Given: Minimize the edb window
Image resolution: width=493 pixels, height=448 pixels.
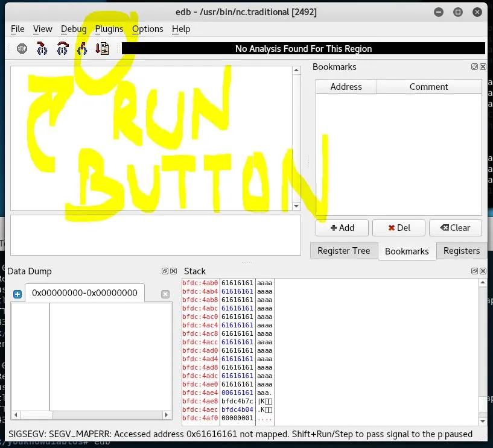Looking at the screenshot, I should pos(439,12).
